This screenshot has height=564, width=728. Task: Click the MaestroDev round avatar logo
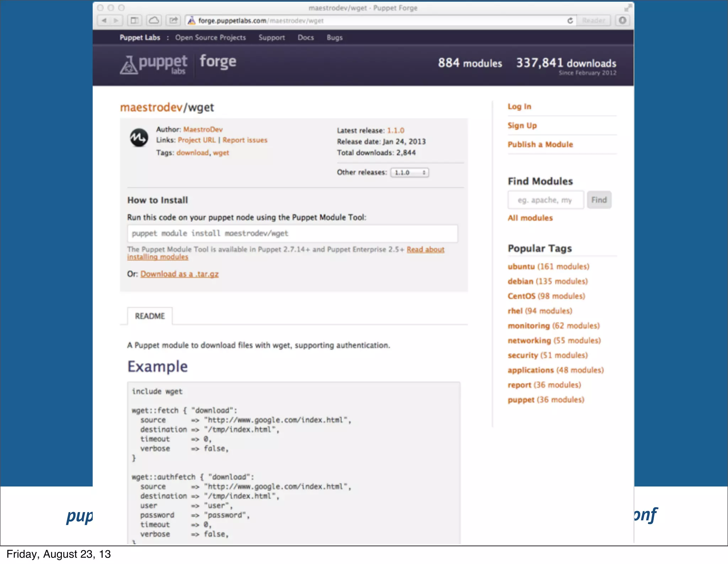(139, 138)
